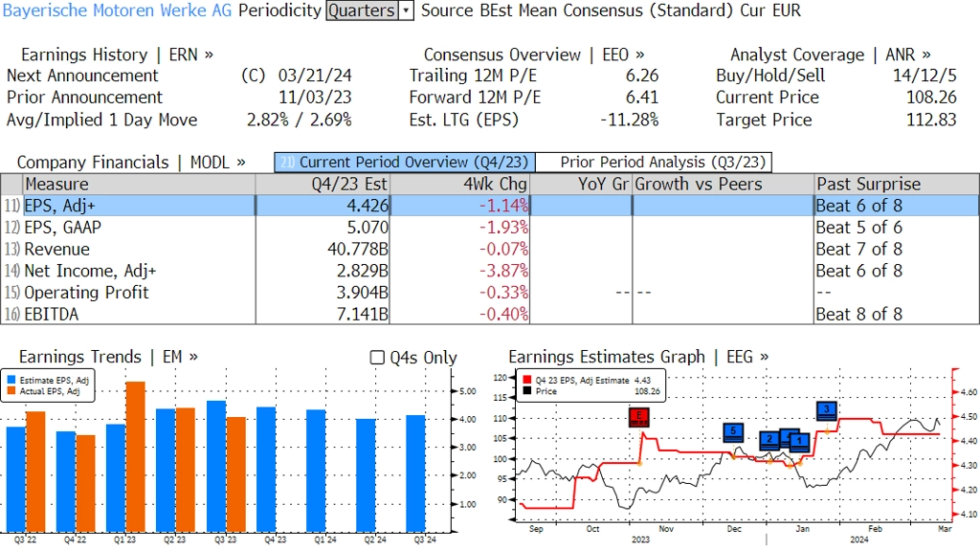980x549 pixels.
Task: Switch to Current Period Overview (Q4/23) tab
Action: click(x=405, y=163)
